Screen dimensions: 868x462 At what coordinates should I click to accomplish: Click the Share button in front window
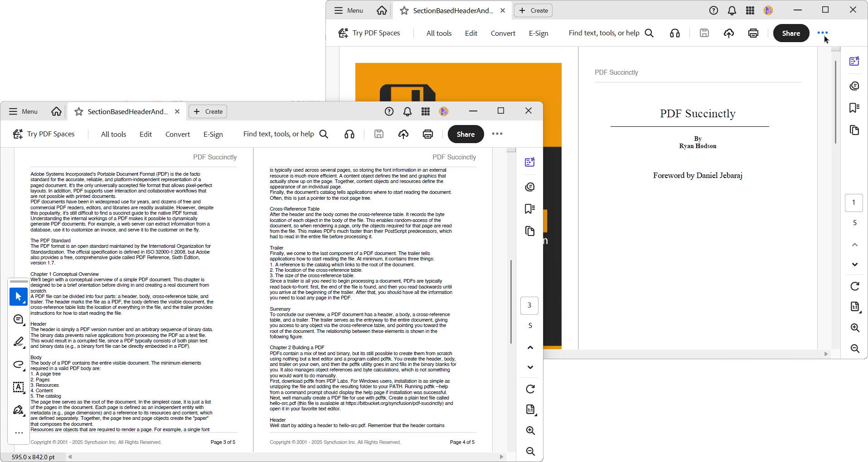pos(466,134)
